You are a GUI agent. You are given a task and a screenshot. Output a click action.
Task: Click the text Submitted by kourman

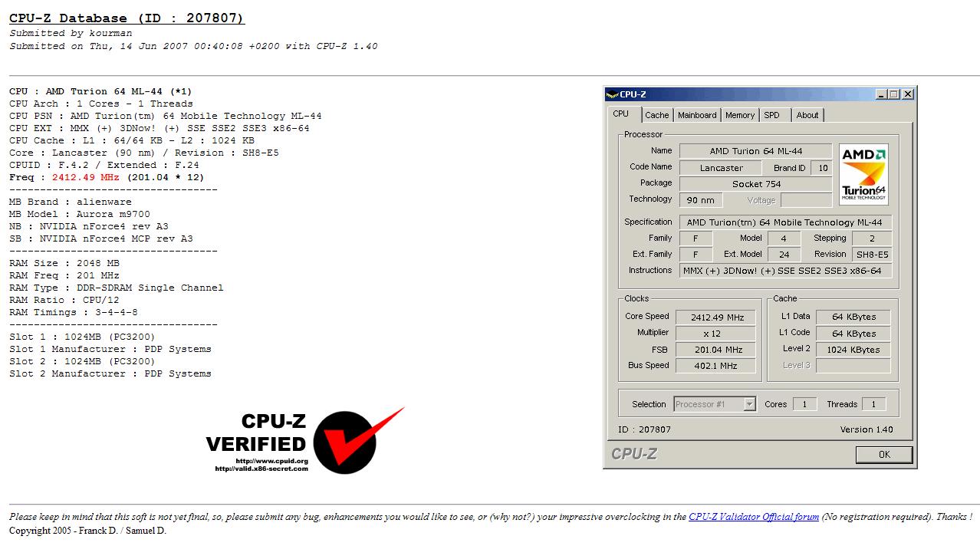[x=71, y=33]
